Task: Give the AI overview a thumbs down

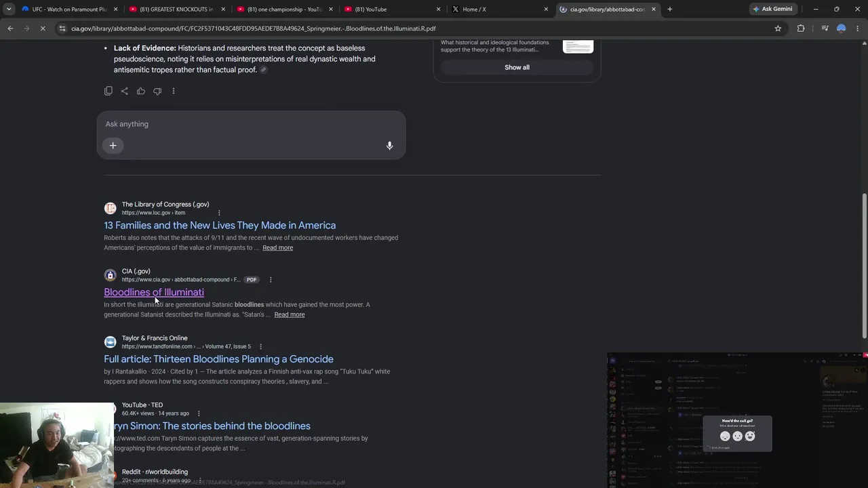Action: (x=157, y=91)
